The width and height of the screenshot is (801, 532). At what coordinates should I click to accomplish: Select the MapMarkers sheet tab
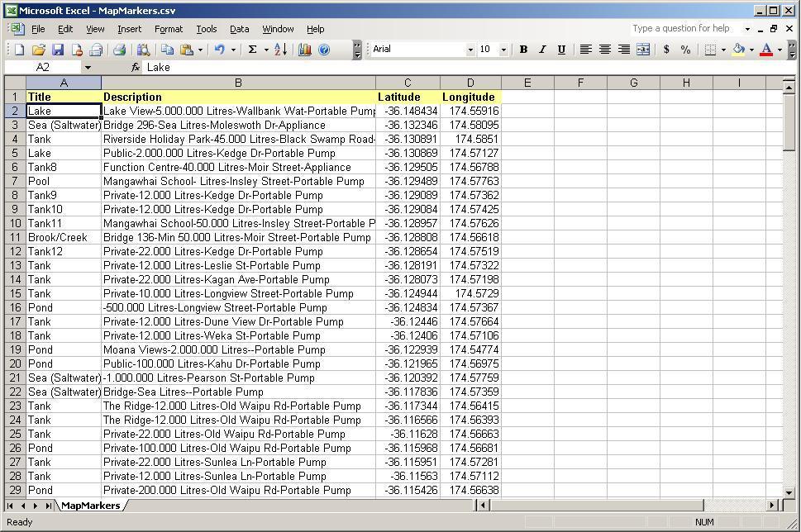point(90,506)
